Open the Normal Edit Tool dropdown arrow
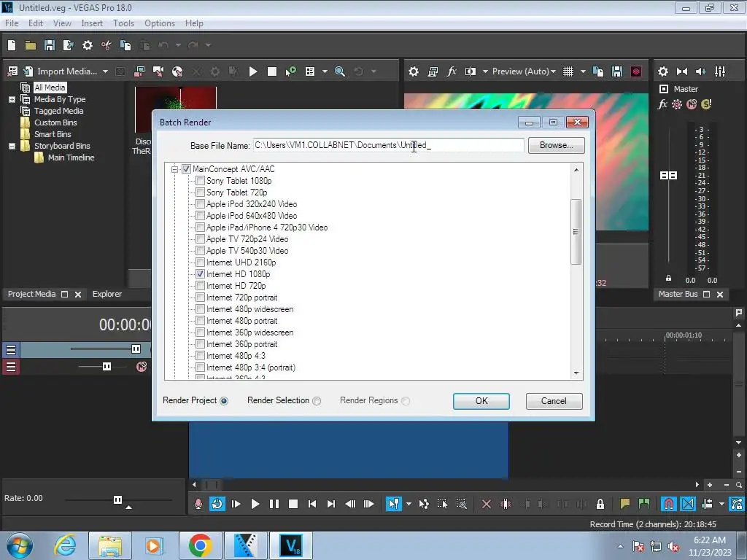The image size is (747, 560). (x=409, y=504)
